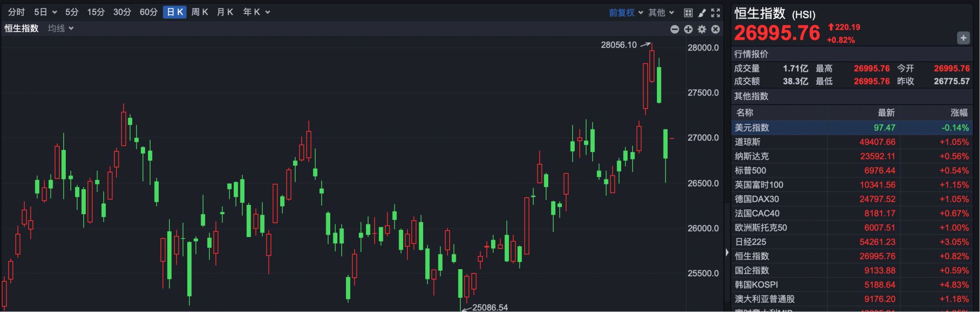Screen dimensions: 980x312
Task: Switch to 5分 interval
Action: pyautogui.click(x=72, y=12)
